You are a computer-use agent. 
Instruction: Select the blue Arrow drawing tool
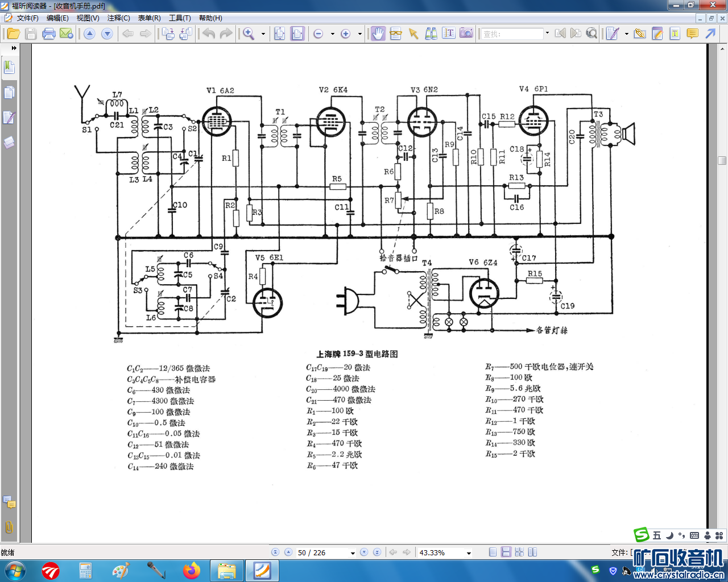(710, 34)
